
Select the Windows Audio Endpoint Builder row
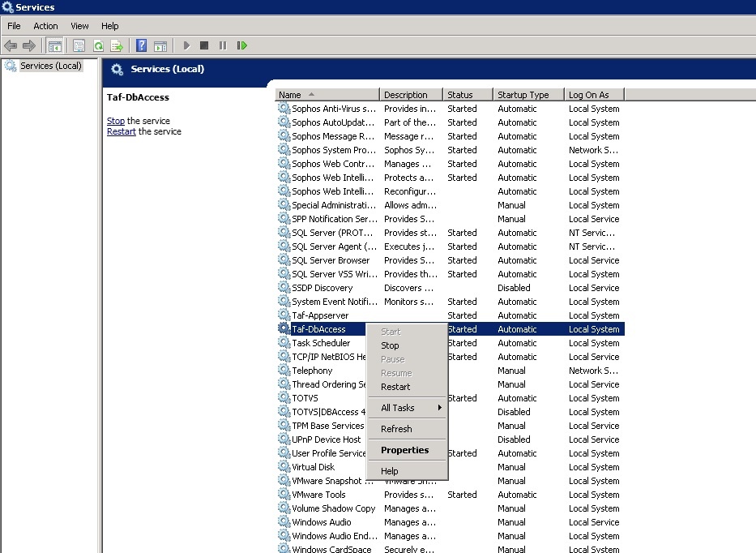pos(451,536)
